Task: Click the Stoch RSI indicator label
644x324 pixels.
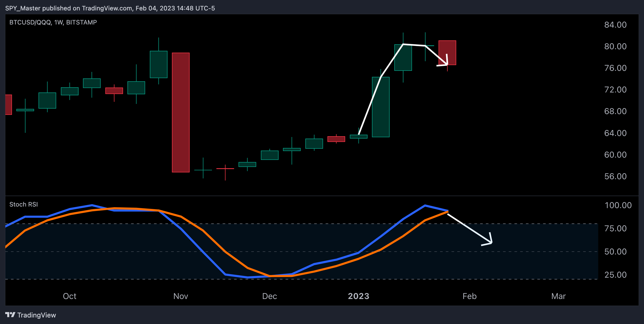Action: [24, 204]
